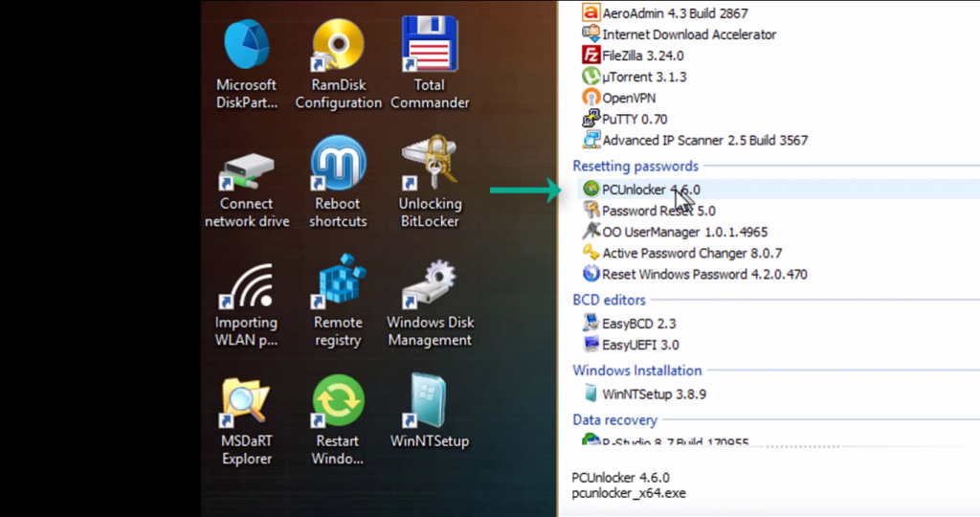Choose Password Reset 5.0 entry
The width and height of the screenshot is (980, 517).
[658, 211]
